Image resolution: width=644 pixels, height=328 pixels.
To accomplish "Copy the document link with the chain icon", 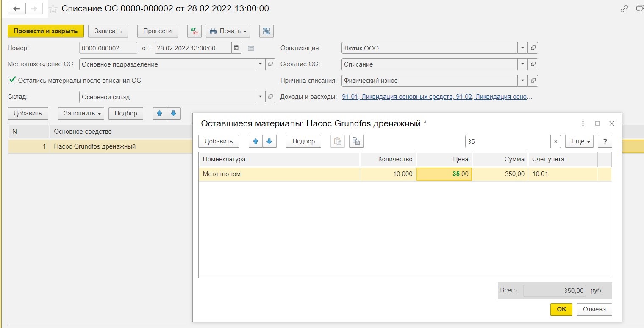I will pyautogui.click(x=624, y=8).
